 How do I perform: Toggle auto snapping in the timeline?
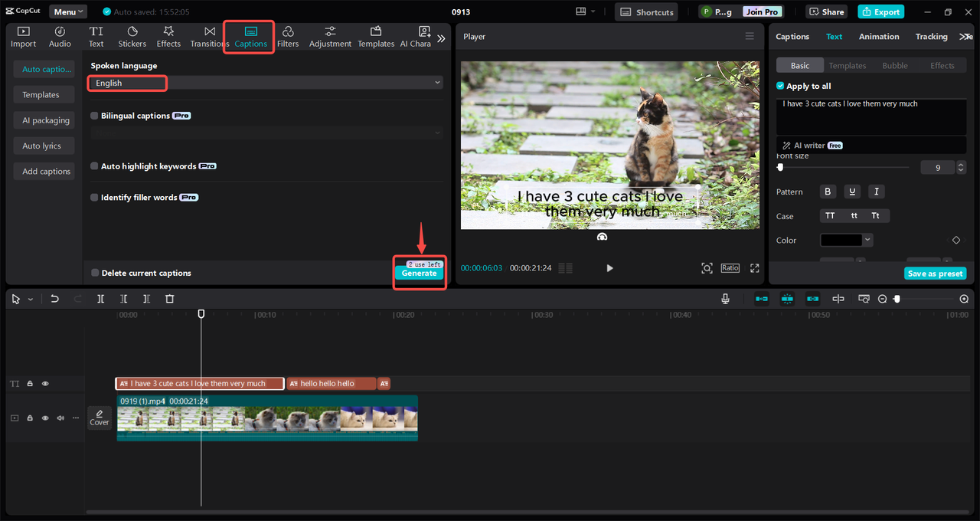787,299
